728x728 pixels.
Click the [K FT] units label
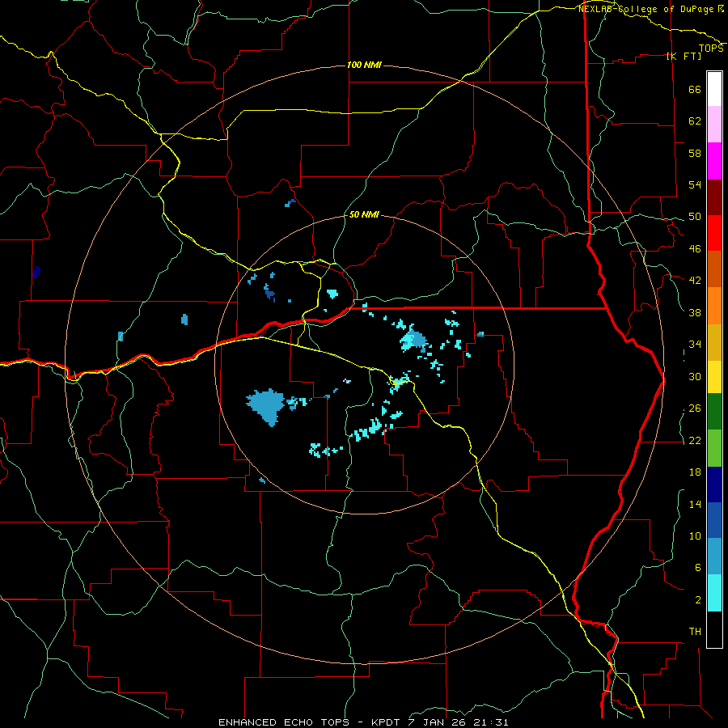click(x=684, y=56)
